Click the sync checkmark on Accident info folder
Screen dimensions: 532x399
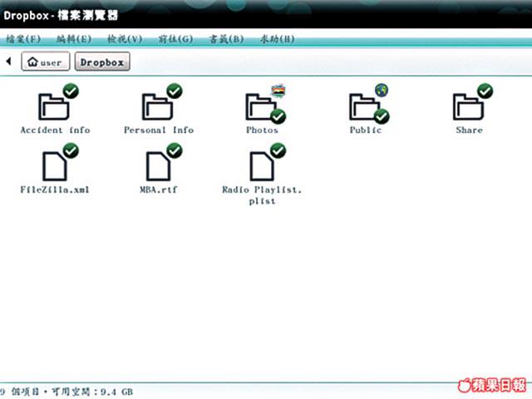click(71, 91)
